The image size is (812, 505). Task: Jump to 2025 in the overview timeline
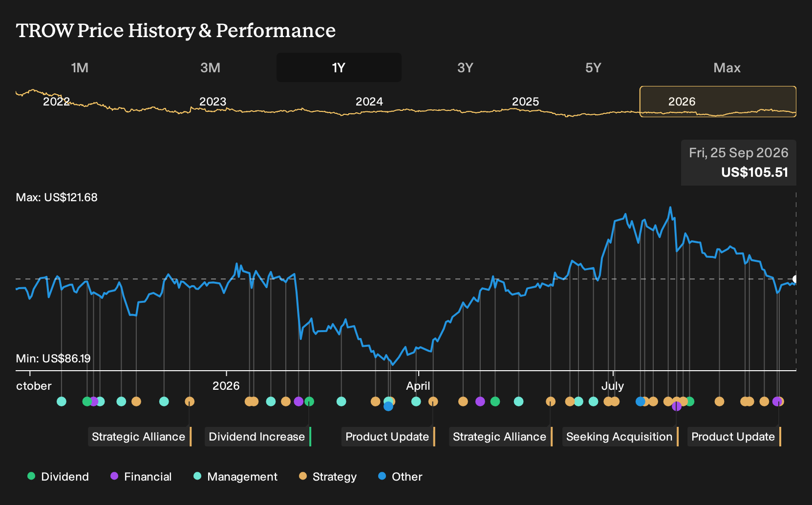525,102
